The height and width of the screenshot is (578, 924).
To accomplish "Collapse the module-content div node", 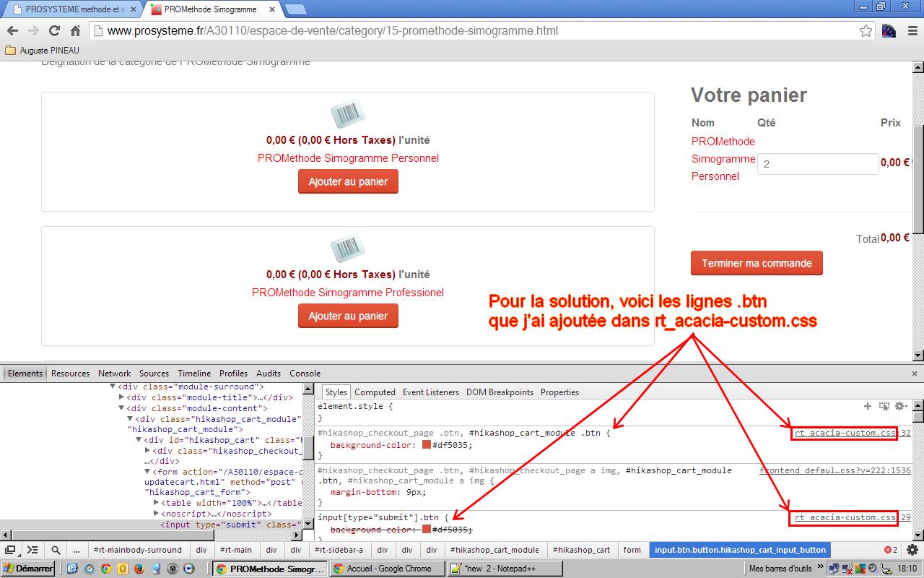I will pos(121,407).
